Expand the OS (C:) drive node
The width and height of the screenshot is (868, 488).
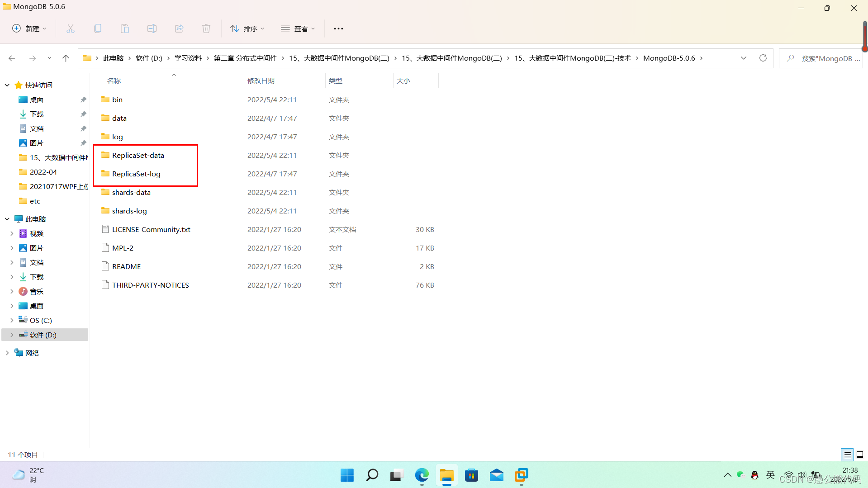[x=12, y=320]
